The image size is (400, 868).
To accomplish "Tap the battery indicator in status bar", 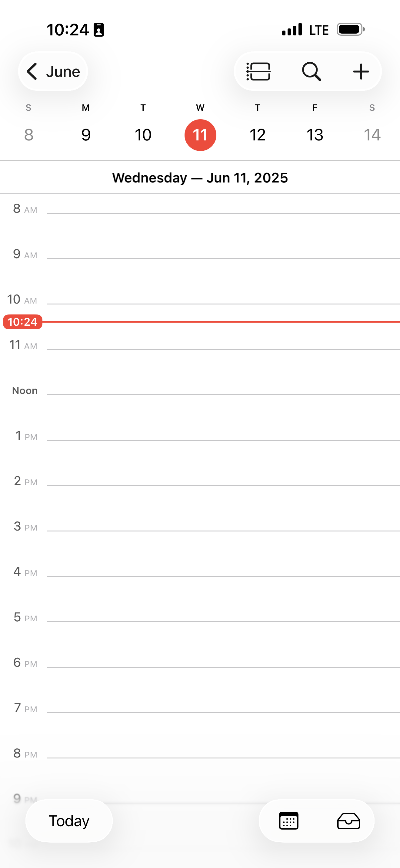I will click(351, 29).
